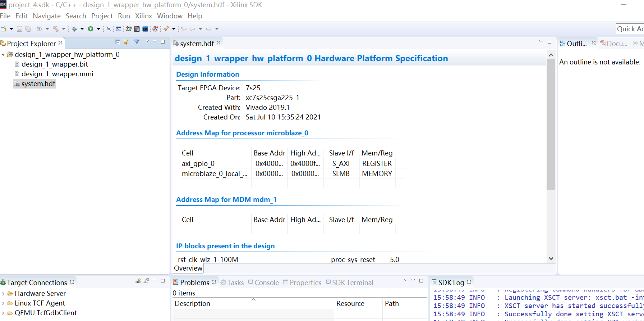Click the Project Explorer filter funnel icon

pyautogui.click(x=137, y=42)
